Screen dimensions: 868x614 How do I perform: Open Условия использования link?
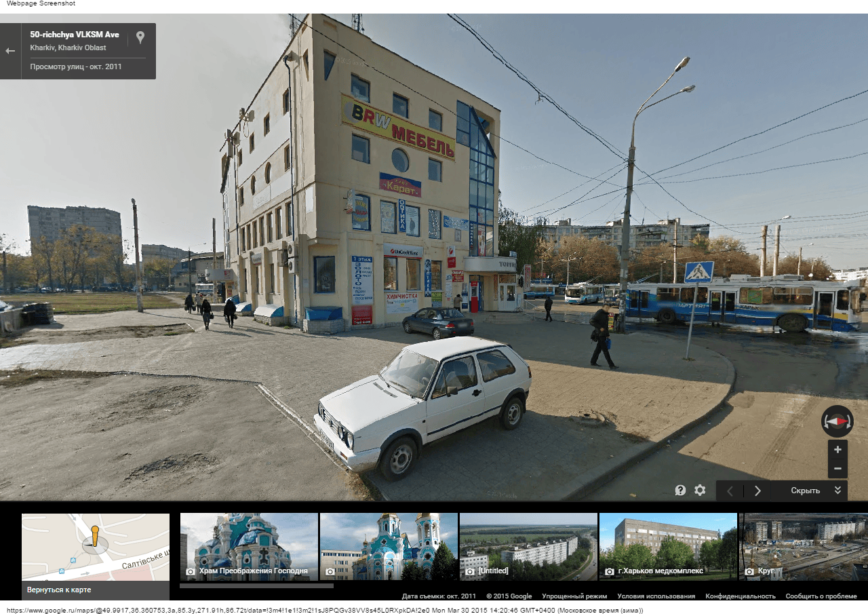pyautogui.click(x=656, y=596)
